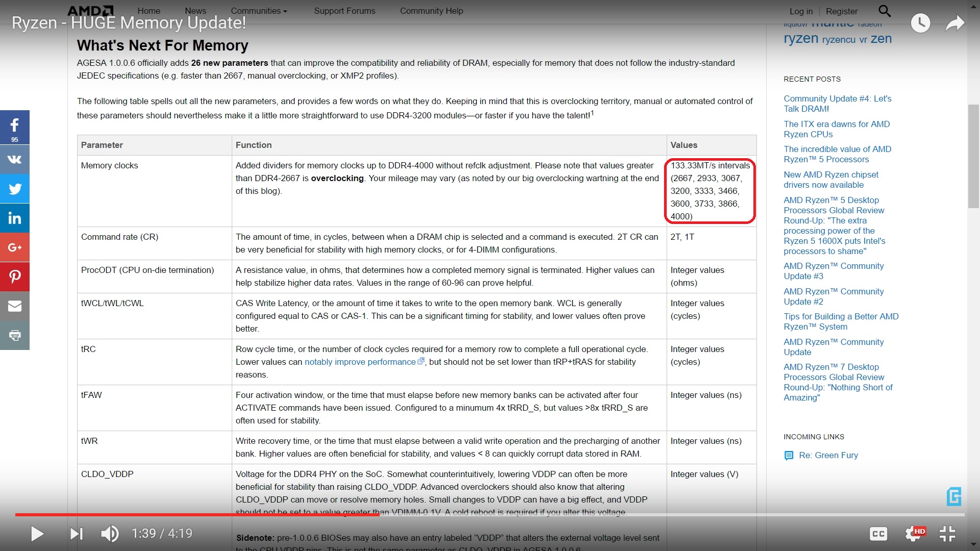The image size is (980, 551).
Task: Pin the page on Pinterest
Action: (x=15, y=277)
